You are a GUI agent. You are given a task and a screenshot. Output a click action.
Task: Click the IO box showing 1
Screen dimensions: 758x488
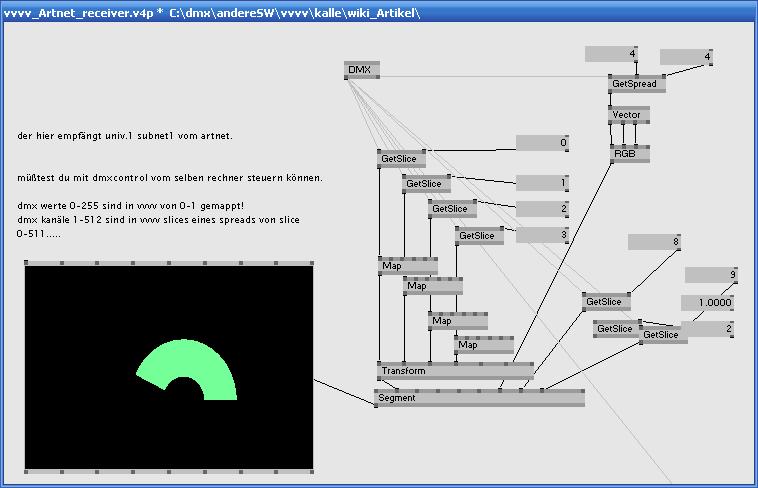(542, 183)
